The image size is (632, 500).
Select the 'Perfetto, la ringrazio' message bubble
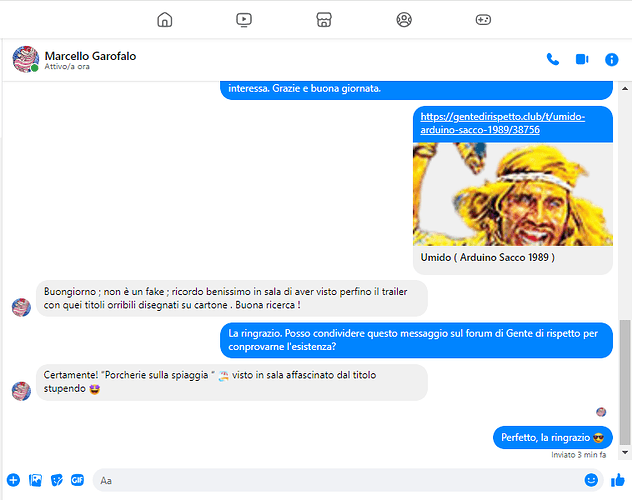pos(553,438)
